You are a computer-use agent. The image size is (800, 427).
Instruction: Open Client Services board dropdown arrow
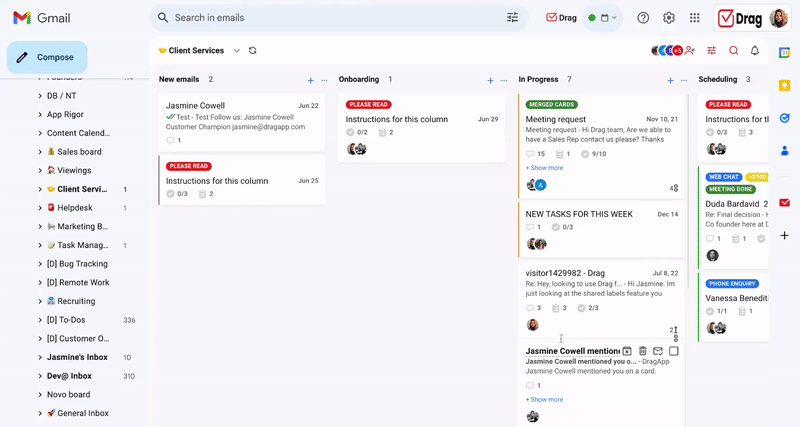coord(237,51)
